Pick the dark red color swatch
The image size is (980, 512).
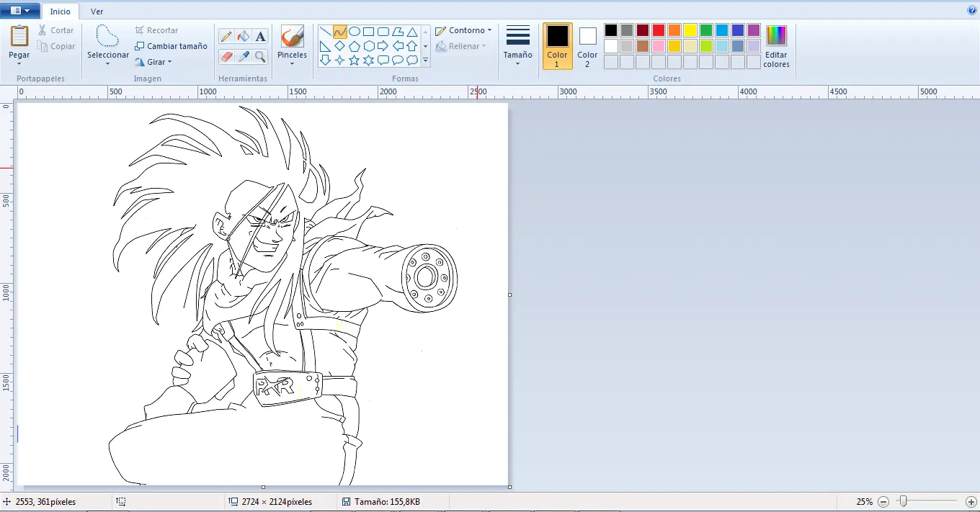click(x=643, y=30)
